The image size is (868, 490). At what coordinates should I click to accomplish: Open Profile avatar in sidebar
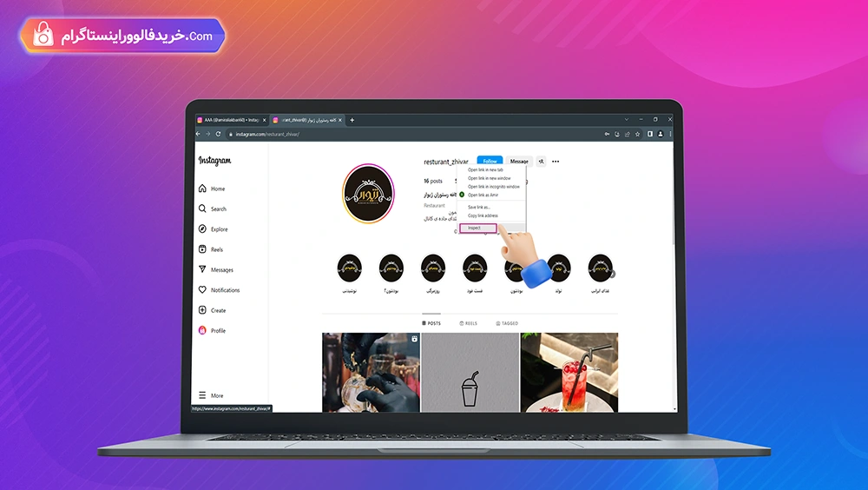coord(213,330)
